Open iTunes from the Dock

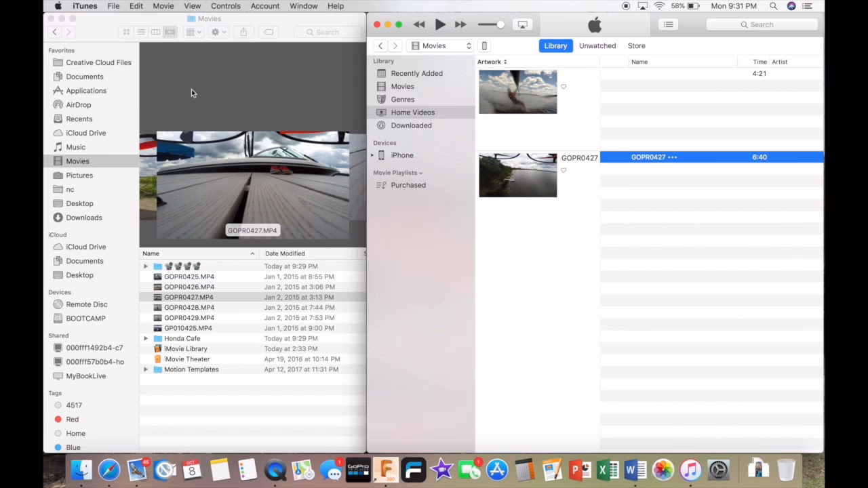pyautogui.click(x=690, y=470)
